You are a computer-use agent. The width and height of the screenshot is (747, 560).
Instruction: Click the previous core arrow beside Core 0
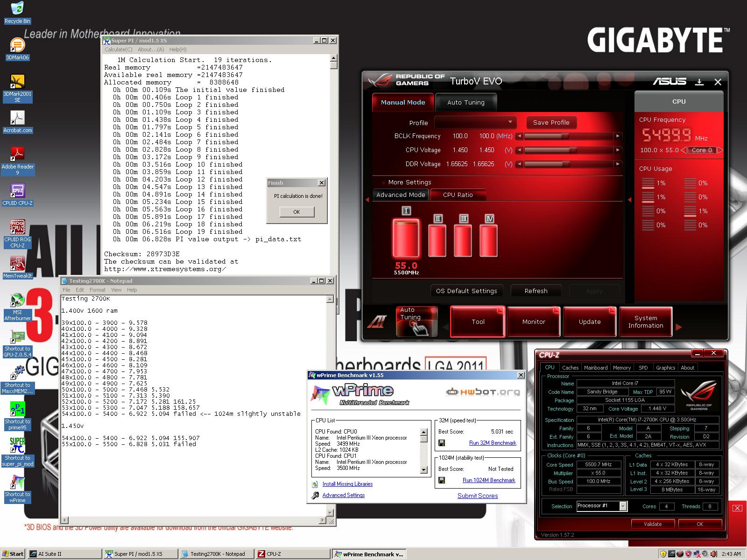pos(684,150)
